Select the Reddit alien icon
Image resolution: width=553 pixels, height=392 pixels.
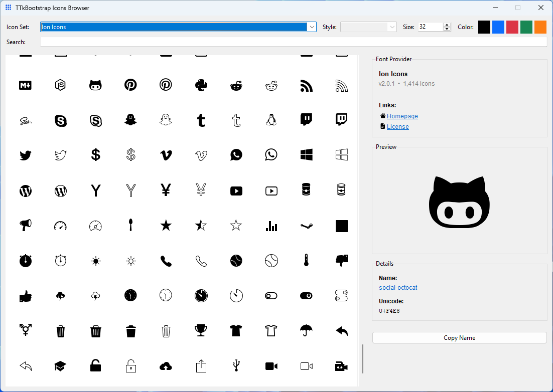[236, 85]
